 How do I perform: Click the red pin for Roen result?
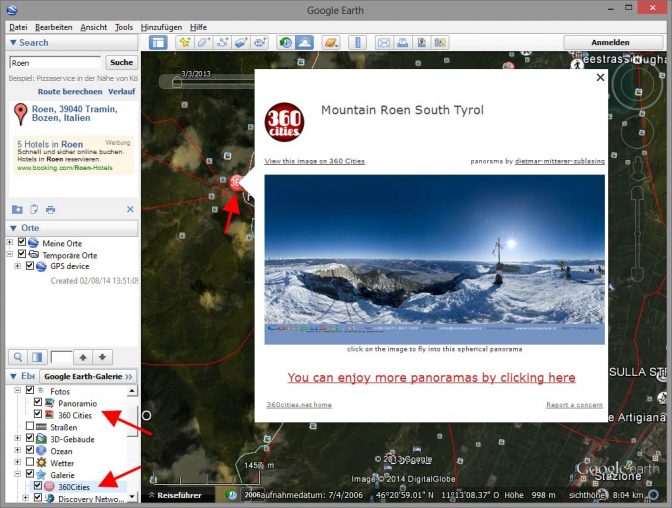[20, 114]
